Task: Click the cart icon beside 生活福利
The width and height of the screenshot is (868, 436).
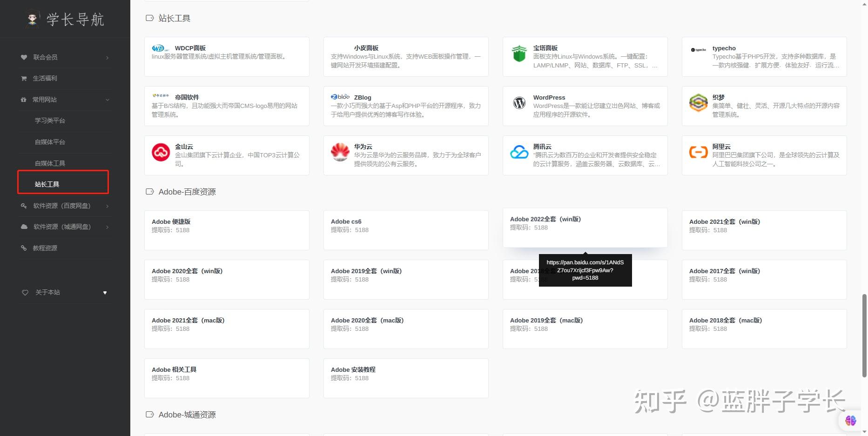Action: pos(24,78)
